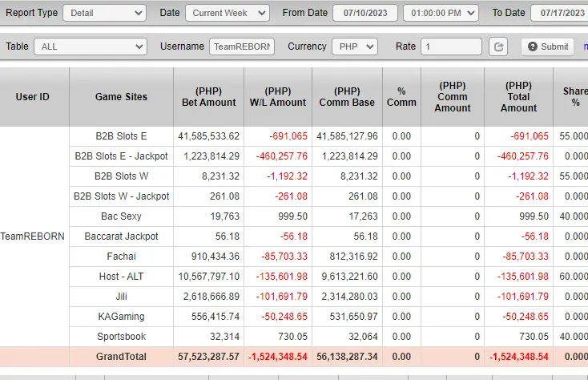Click bet amount 10,567,797.10
This screenshot has height=380, width=588.
(x=209, y=277)
